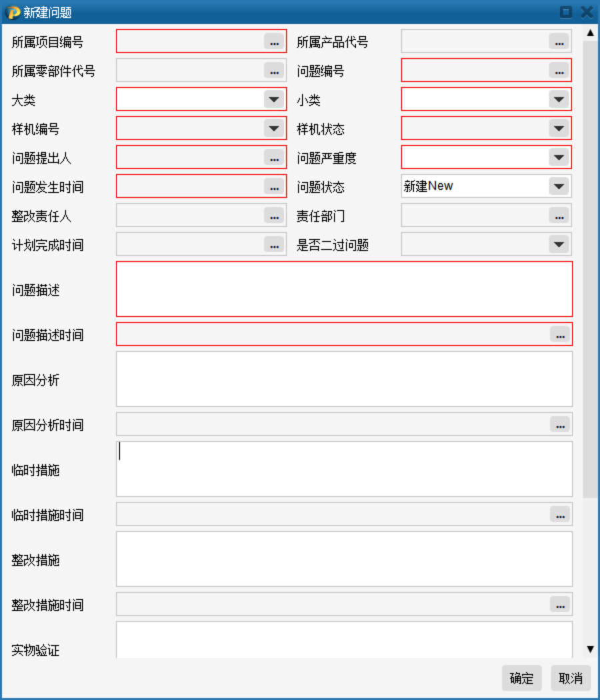The width and height of the screenshot is (600, 700).
Task: Open browse button for 问题编号
Action: (559, 70)
